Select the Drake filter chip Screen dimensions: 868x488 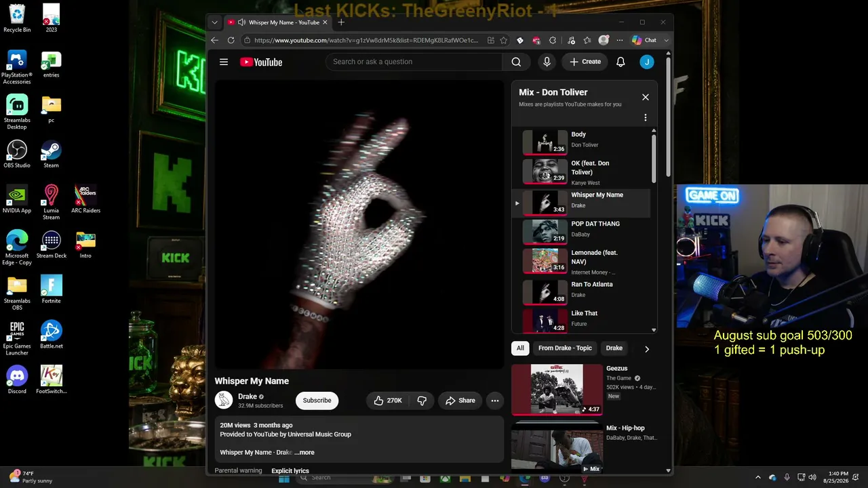(614, 348)
